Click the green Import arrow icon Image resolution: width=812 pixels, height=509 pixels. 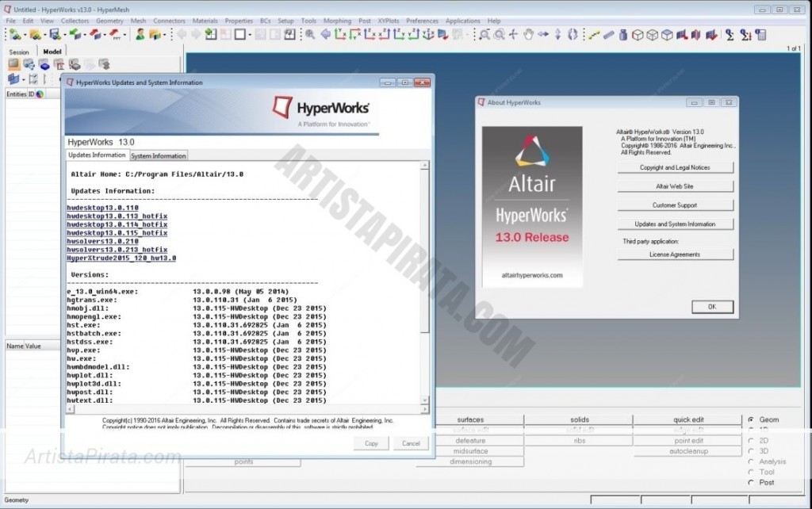pyautogui.click(x=75, y=35)
